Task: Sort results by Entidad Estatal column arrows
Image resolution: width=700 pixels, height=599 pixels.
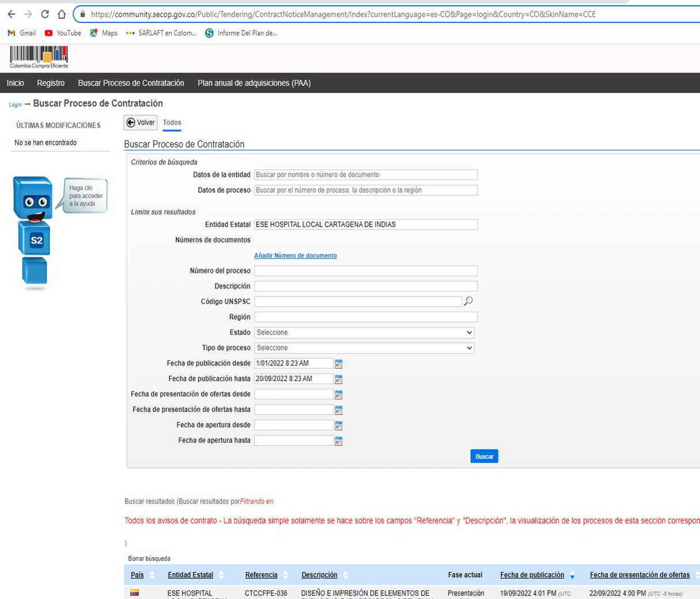Action: (221, 575)
